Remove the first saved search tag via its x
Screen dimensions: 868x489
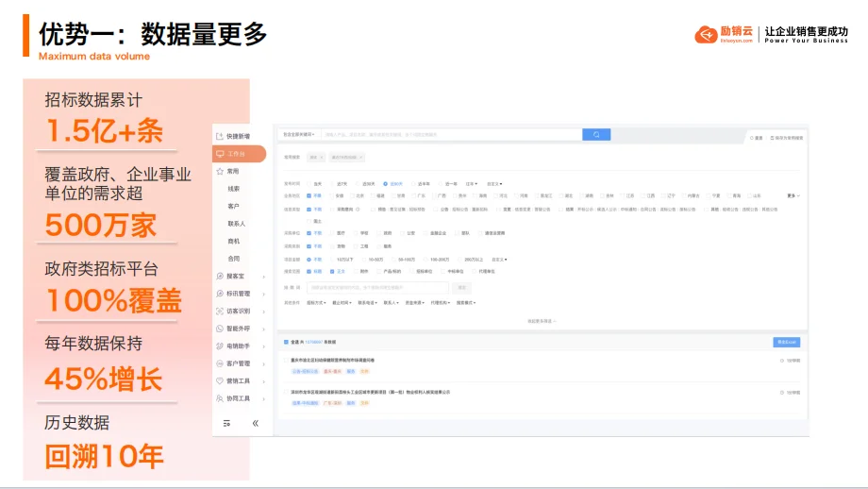pos(322,158)
